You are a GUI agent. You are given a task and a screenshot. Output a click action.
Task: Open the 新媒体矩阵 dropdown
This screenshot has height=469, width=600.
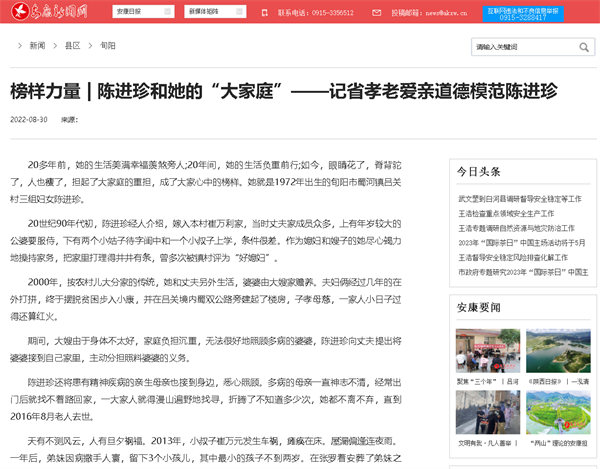(214, 12)
